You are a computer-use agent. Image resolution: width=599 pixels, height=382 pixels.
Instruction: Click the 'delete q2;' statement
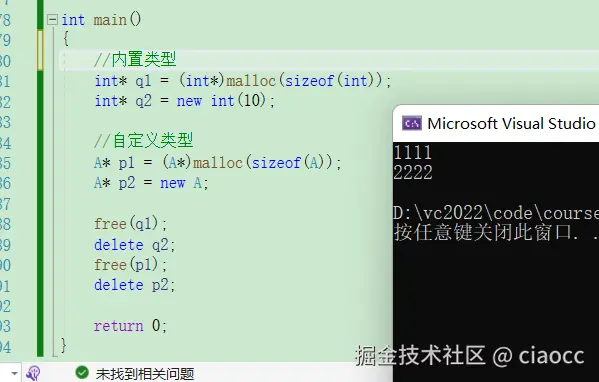click(x=134, y=244)
